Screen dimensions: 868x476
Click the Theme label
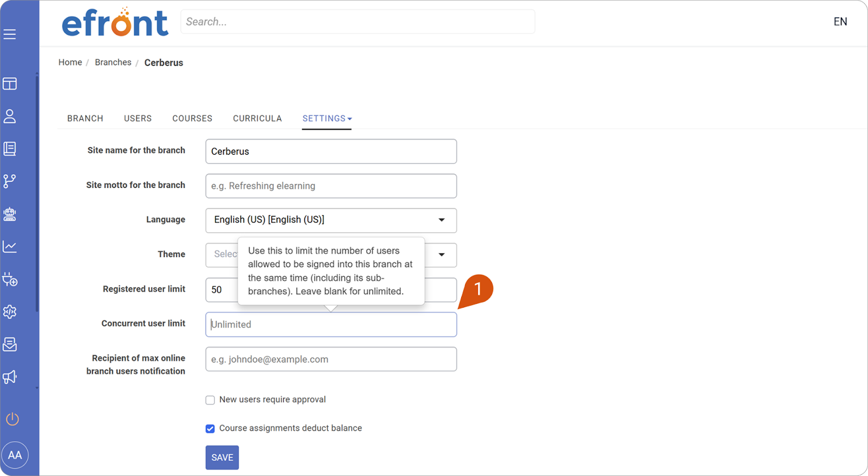pos(171,254)
